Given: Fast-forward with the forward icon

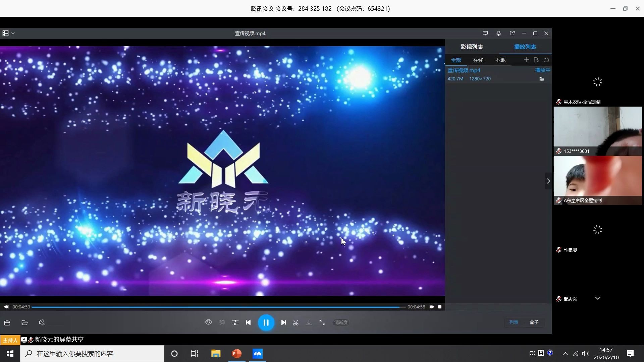Looking at the screenshot, I should pyautogui.click(x=432, y=307).
